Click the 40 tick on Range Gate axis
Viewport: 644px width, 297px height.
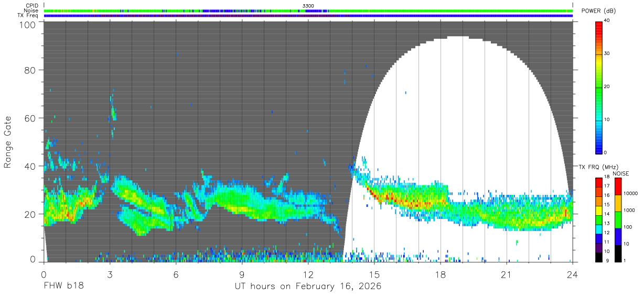[x=30, y=166]
